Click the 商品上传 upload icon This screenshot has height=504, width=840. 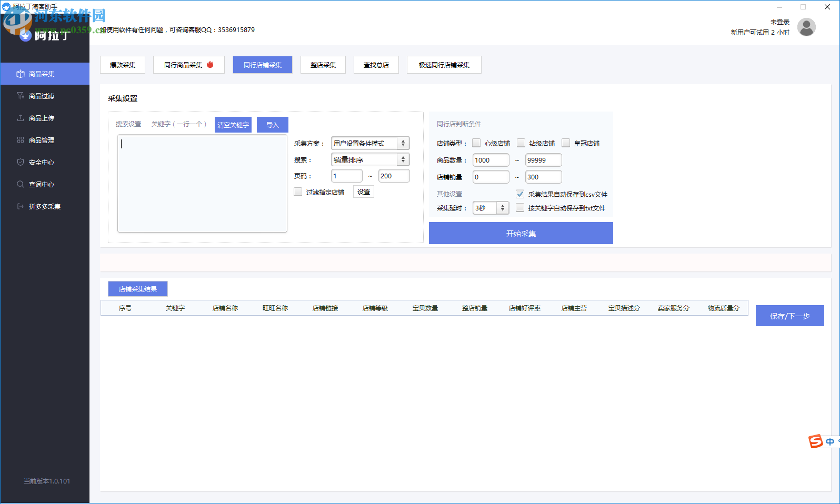[x=21, y=118]
